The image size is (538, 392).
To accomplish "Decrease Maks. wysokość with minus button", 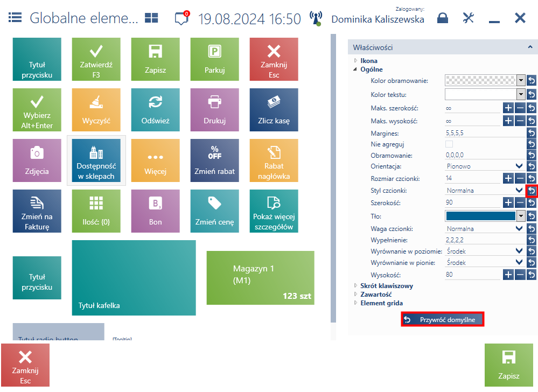I will click(x=520, y=121).
